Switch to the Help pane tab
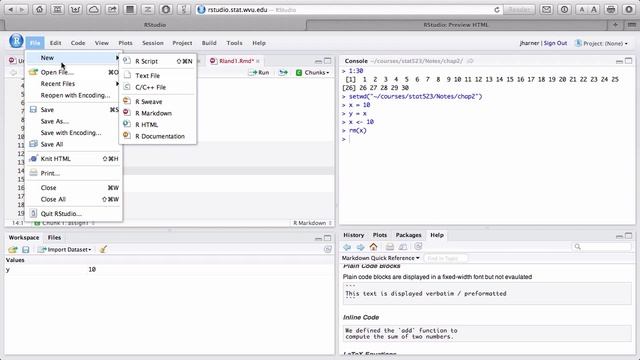Image resolution: width=640 pixels, height=360 pixels. [x=437, y=235]
